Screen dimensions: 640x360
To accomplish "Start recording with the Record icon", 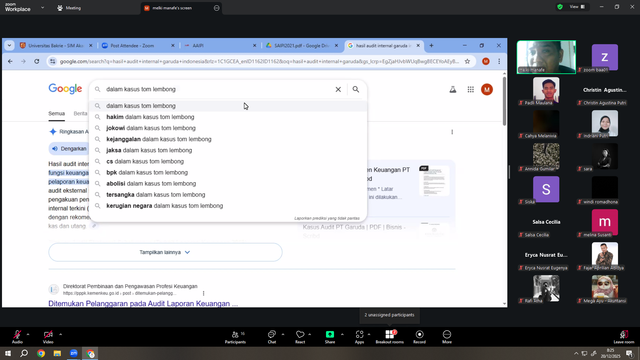I will [419, 335].
